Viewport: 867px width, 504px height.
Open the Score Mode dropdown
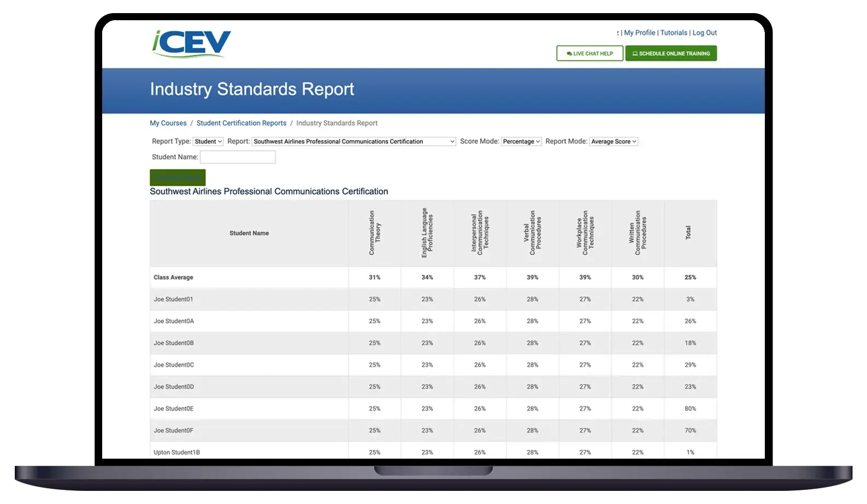coord(521,141)
